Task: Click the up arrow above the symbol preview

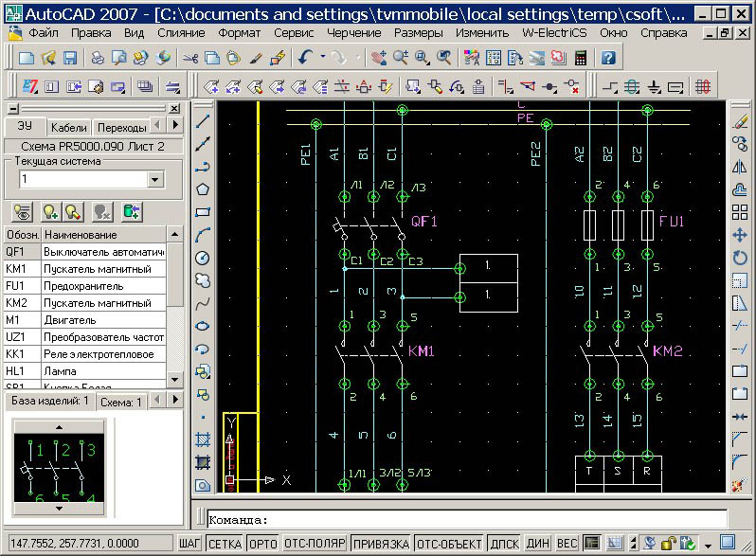Action: (59, 427)
